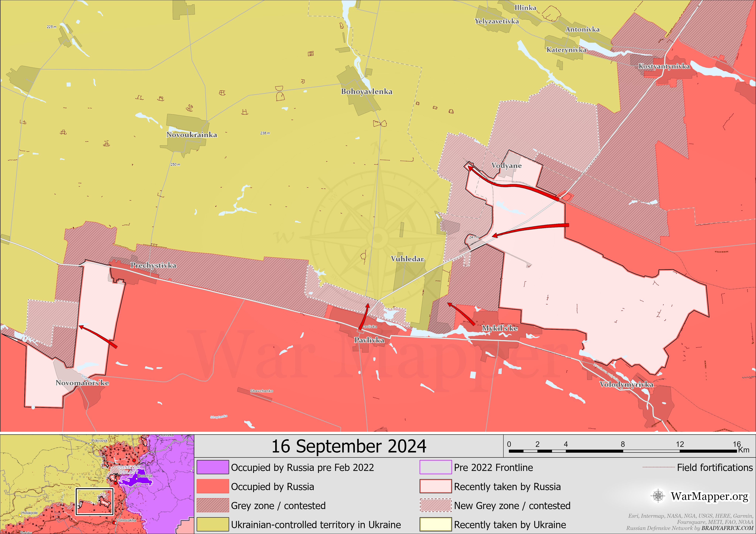Click the WarMapper compass logo icon
Viewport: 756px width, 534px height.
[x=658, y=496]
